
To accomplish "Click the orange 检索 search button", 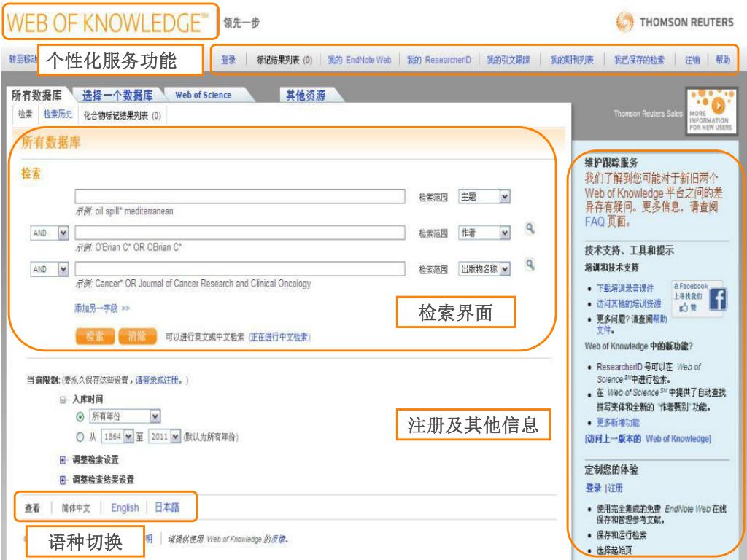I will 95,336.
